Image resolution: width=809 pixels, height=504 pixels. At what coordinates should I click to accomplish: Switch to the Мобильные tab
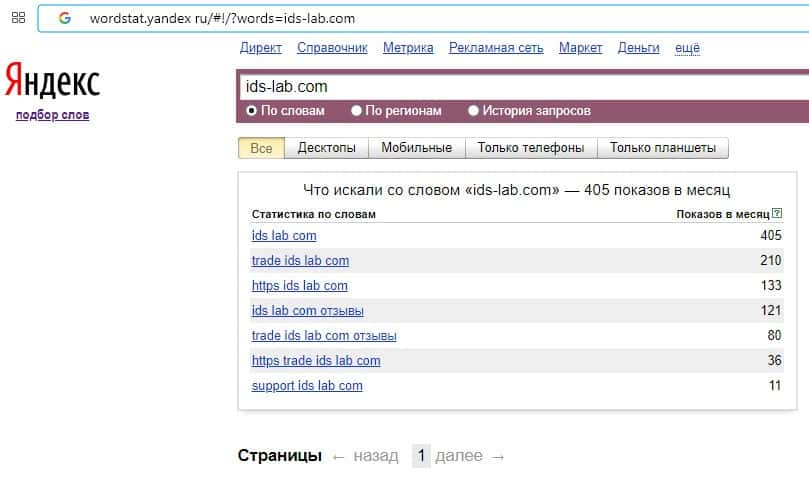(x=417, y=148)
